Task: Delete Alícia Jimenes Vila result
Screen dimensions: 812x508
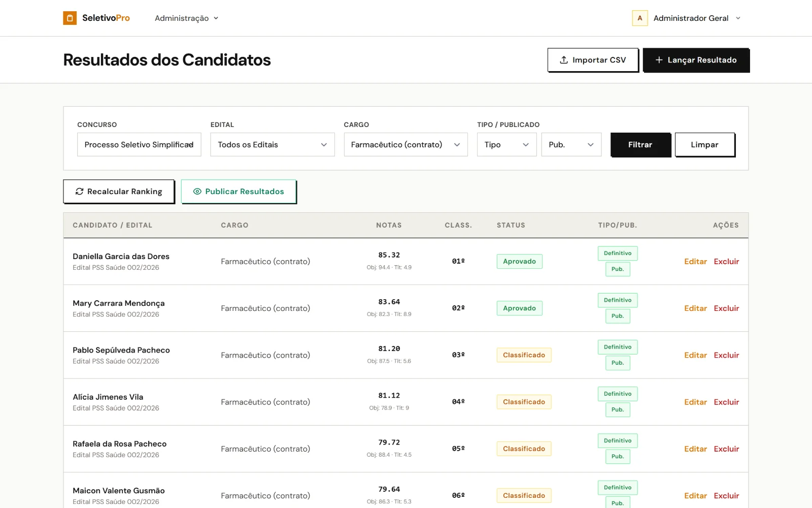Action: click(726, 402)
